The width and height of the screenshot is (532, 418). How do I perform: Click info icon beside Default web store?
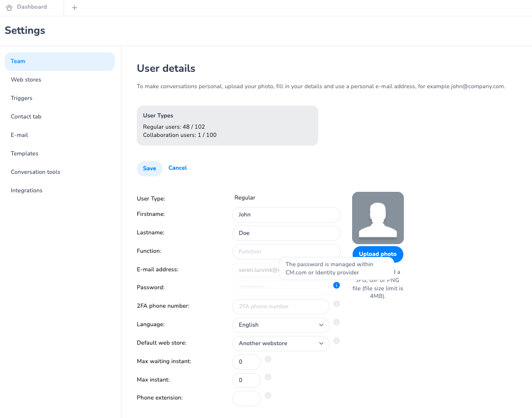337,341
